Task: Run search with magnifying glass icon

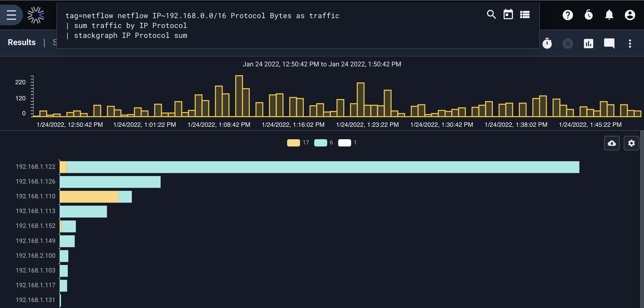Action: (x=491, y=15)
